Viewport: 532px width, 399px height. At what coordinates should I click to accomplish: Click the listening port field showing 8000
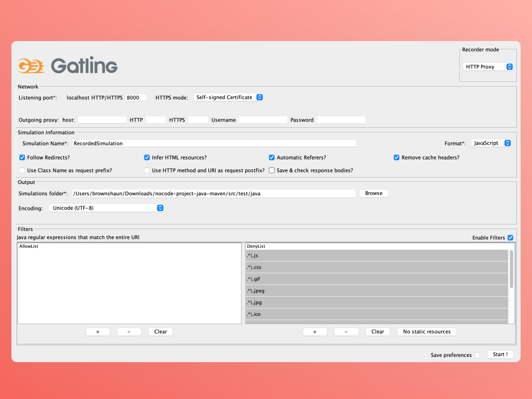pyautogui.click(x=136, y=98)
